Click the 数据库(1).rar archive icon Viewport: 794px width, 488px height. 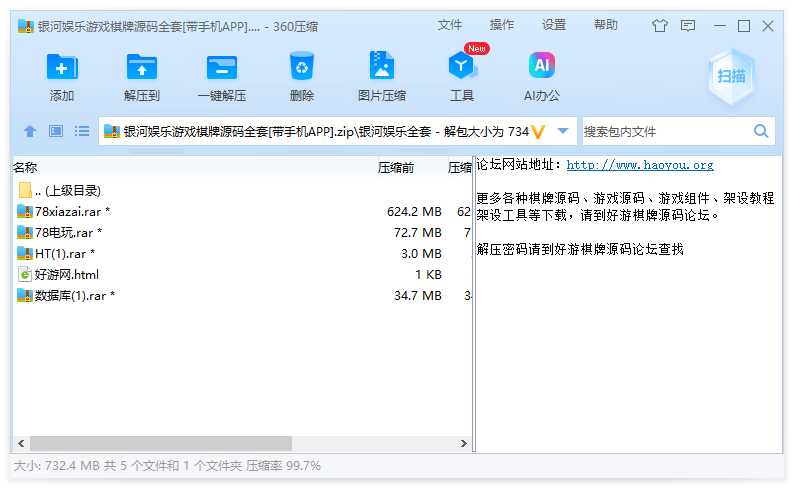(x=25, y=296)
